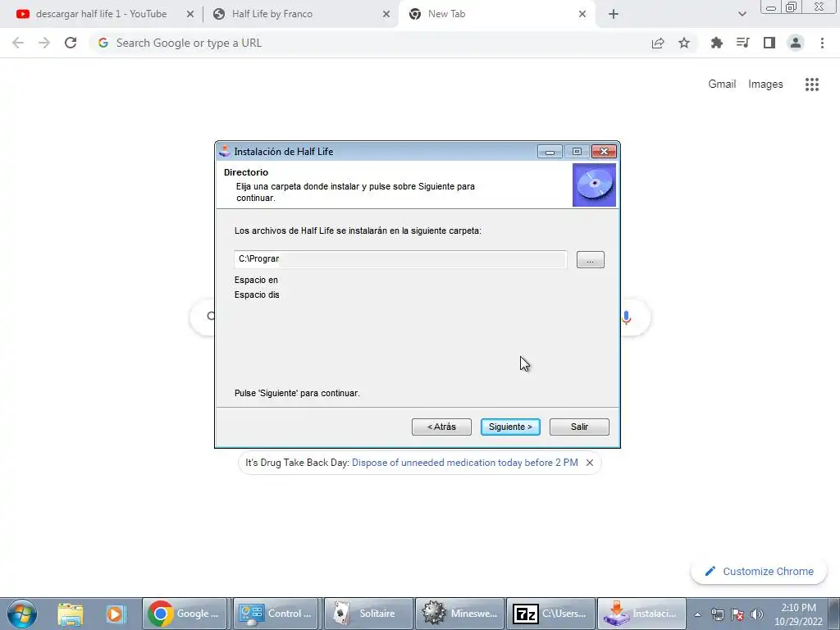
Task: Toggle the Chrome side panel icon
Action: 769,43
